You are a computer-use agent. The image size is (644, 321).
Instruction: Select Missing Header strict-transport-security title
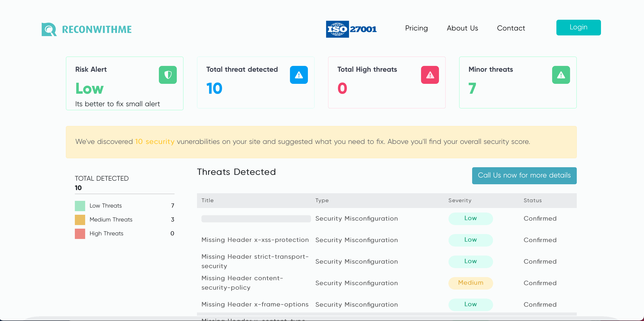click(255, 261)
